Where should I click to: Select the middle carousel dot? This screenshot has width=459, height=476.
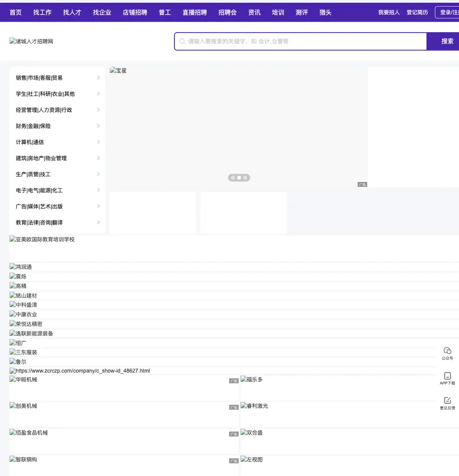(239, 178)
